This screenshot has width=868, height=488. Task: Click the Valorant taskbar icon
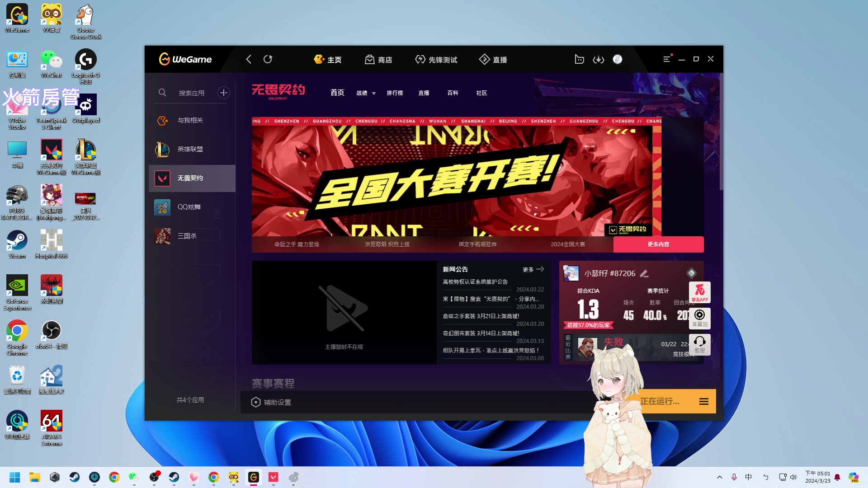[x=274, y=477]
